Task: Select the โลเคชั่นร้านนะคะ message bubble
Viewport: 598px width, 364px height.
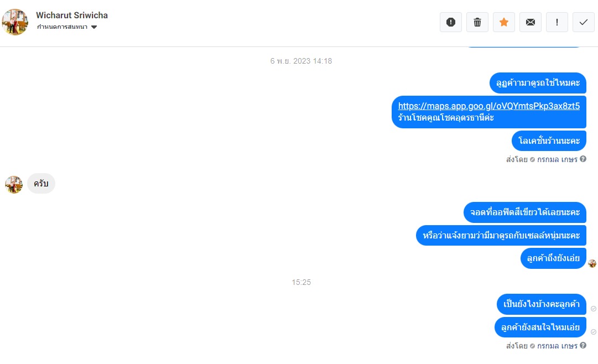Action: pyautogui.click(x=549, y=141)
